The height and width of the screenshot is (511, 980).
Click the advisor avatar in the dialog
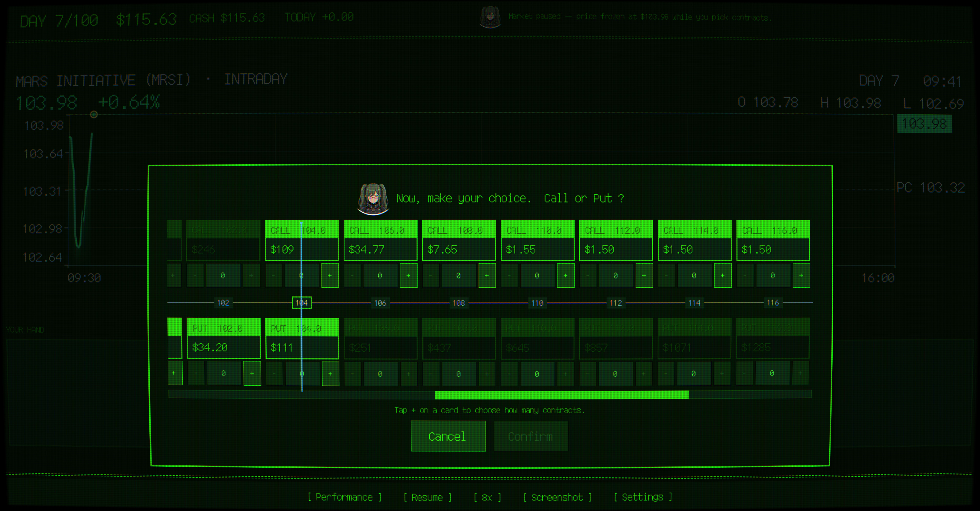373,199
